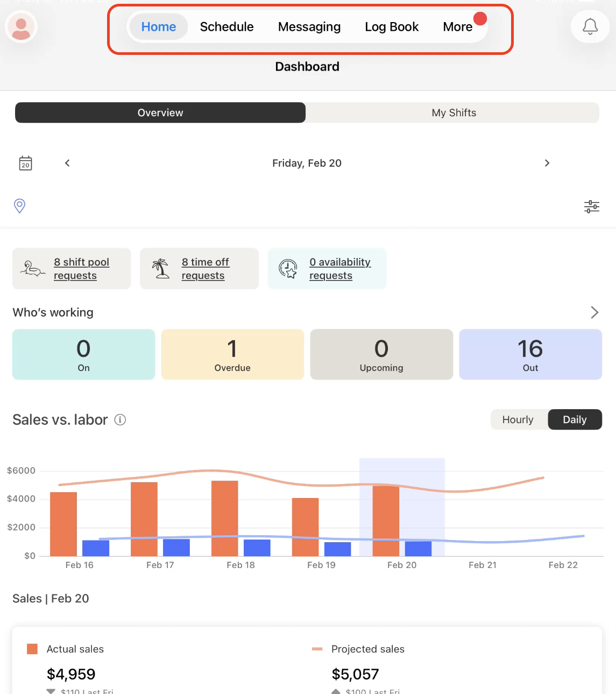Select the Feb 18 sales bar
The width and height of the screenshot is (616, 694).
pyautogui.click(x=224, y=518)
